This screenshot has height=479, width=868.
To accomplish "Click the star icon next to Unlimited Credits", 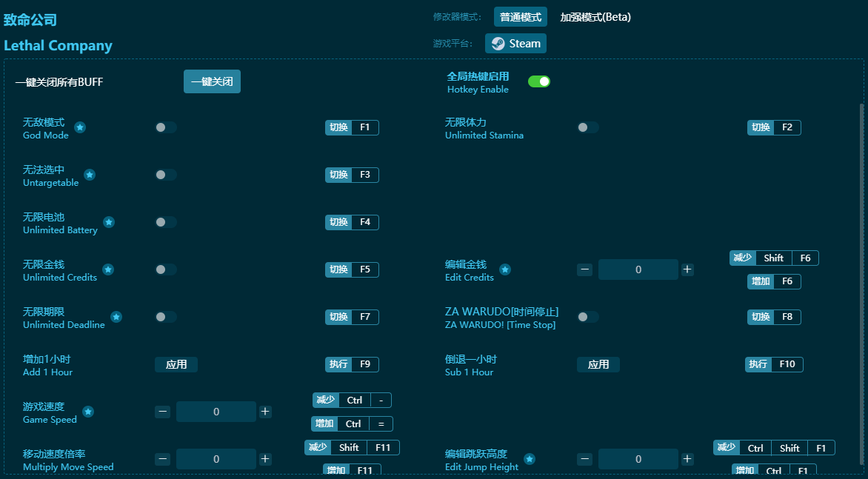I will (x=108, y=269).
